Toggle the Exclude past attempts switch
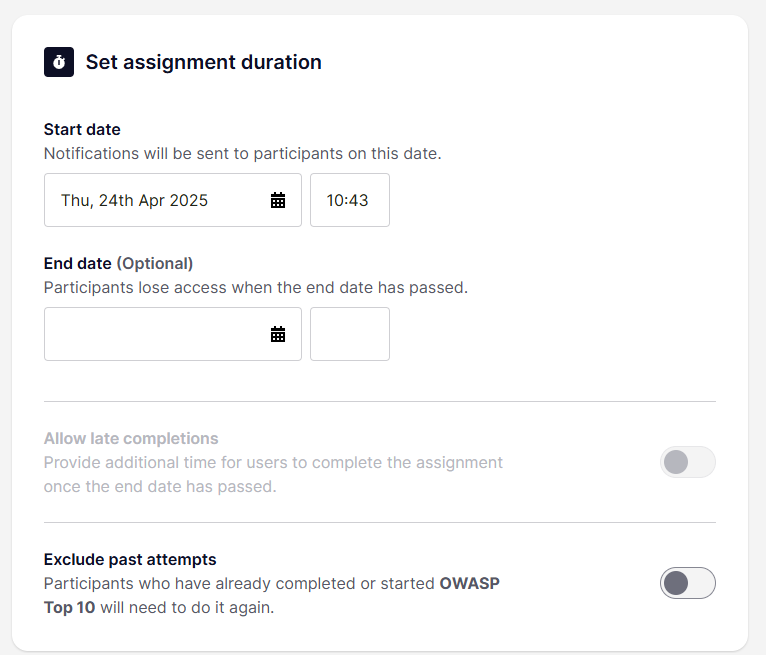Image resolution: width=766 pixels, height=655 pixels. pos(687,583)
